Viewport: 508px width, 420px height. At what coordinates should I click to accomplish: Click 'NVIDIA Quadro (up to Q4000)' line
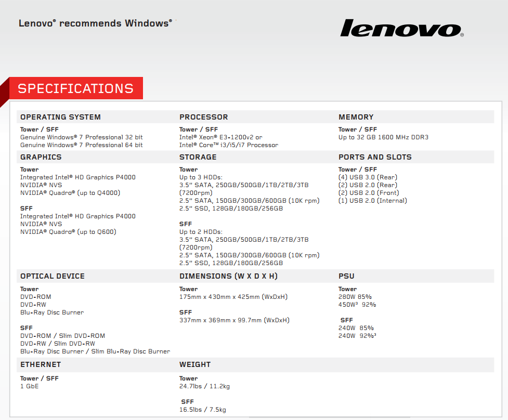(70, 193)
